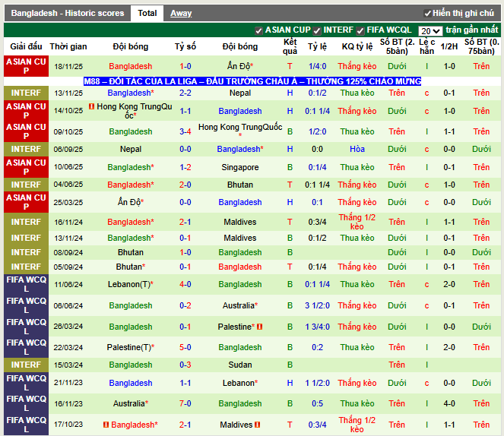Switch to the Away tab
This screenshot has width=504, height=436.
click(x=181, y=14)
